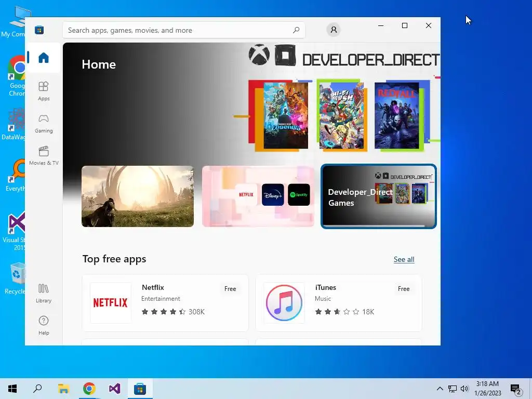Click the Top free apps heading
Screen dimensions: 532x399
[x=114, y=259]
